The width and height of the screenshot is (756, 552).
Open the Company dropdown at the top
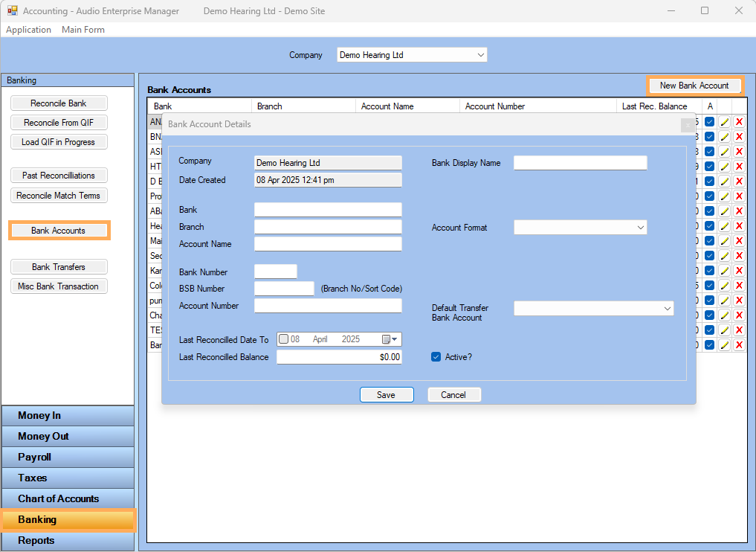pos(481,55)
